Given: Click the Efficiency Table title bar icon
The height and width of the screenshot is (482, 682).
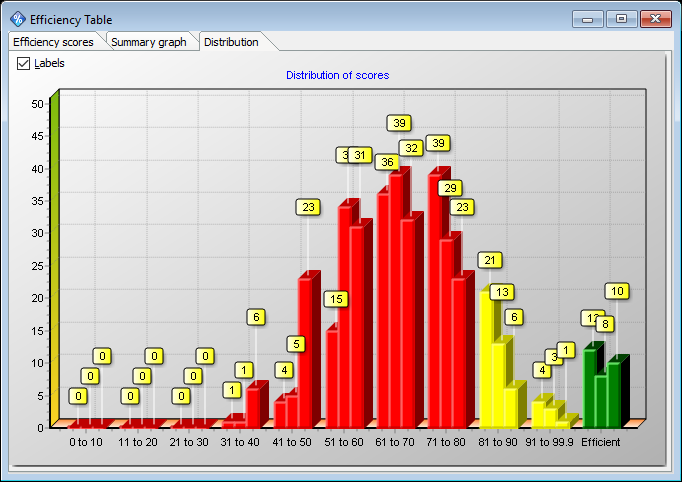Looking at the screenshot, I should [x=18, y=19].
